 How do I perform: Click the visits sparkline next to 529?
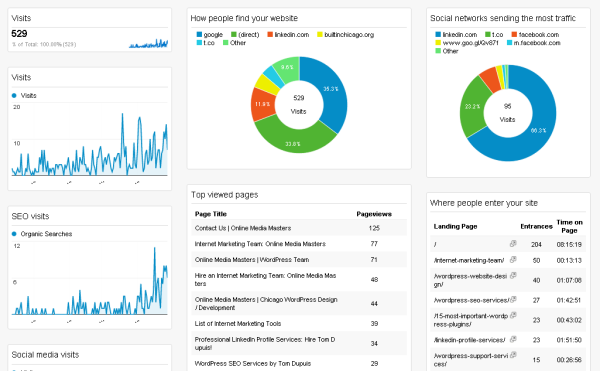click(x=148, y=43)
